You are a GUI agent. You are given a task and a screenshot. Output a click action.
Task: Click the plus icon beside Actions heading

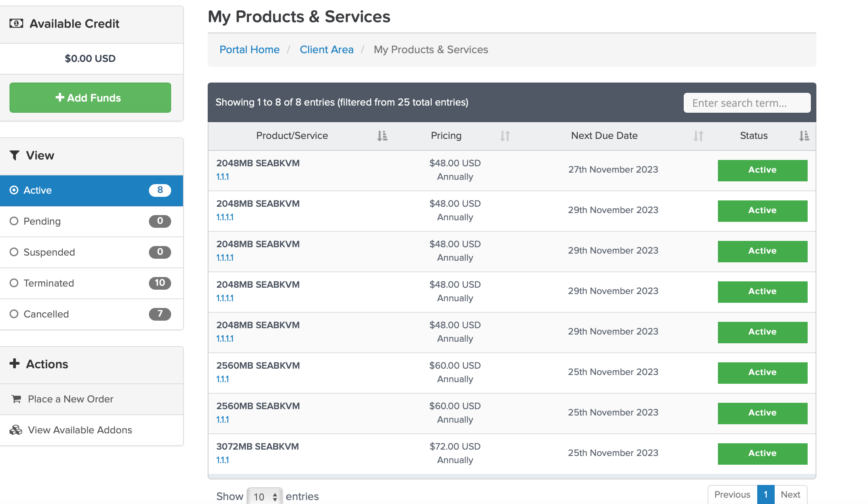tap(15, 364)
